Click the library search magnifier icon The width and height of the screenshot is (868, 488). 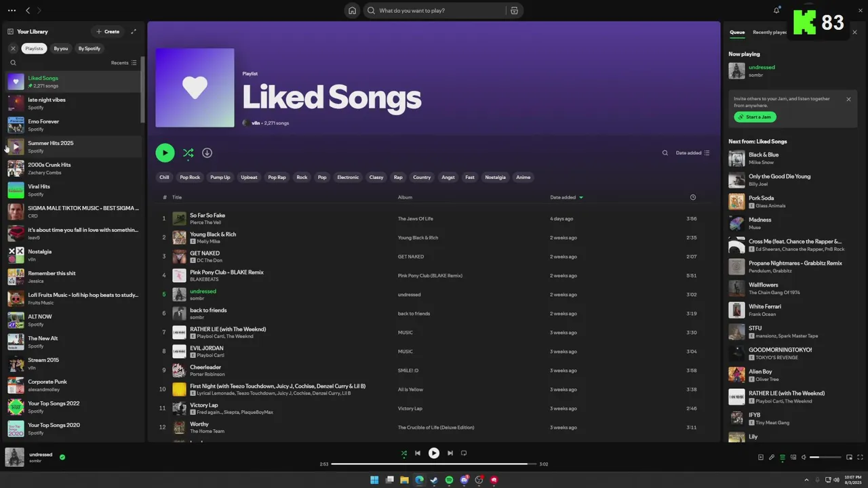tap(13, 62)
